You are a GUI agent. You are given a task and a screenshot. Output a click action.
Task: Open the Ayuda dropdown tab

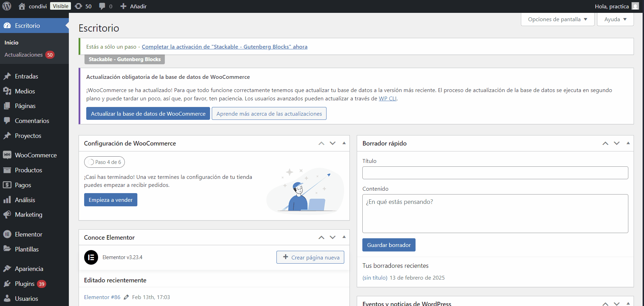coord(615,19)
